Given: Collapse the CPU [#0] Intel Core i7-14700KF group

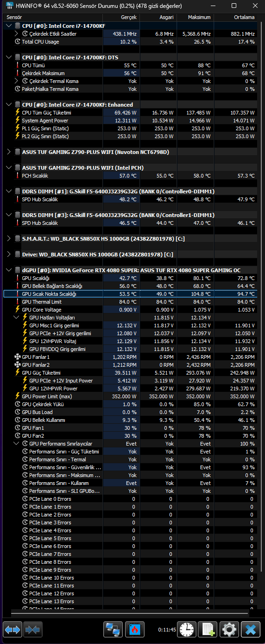Looking at the screenshot, I should pos(10,26).
